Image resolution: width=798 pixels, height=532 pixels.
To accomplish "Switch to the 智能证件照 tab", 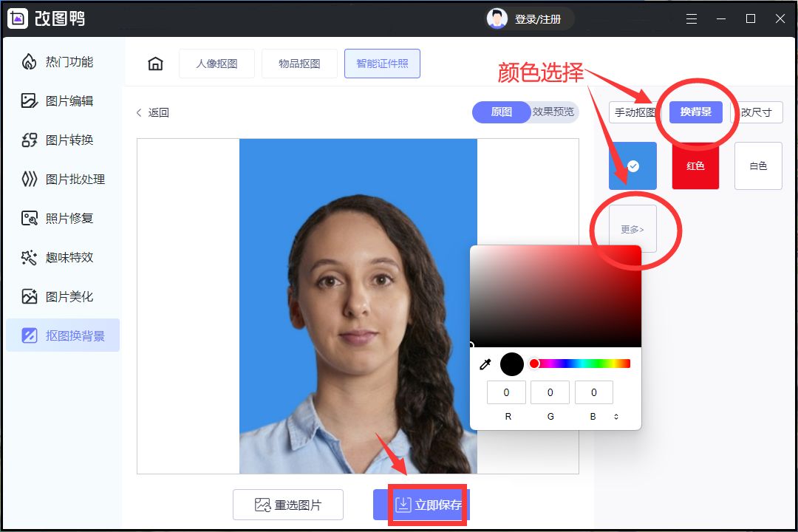I will (x=382, y=64).
